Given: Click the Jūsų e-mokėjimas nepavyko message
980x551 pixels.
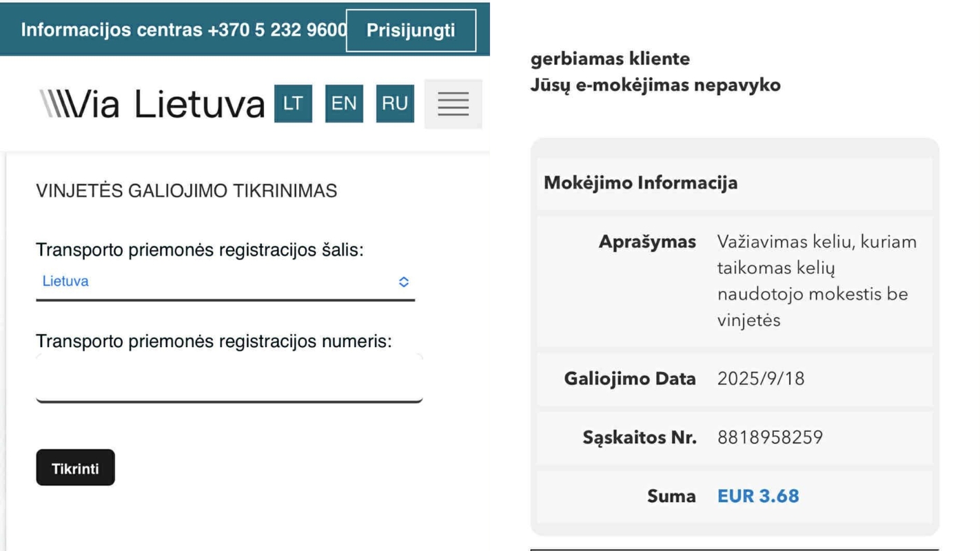Looking at the screenshot, I should (655, 85).
